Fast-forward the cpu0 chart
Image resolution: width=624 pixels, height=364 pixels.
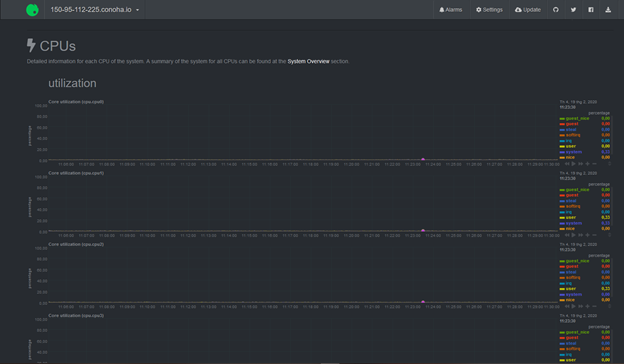(x=581, y=164)
